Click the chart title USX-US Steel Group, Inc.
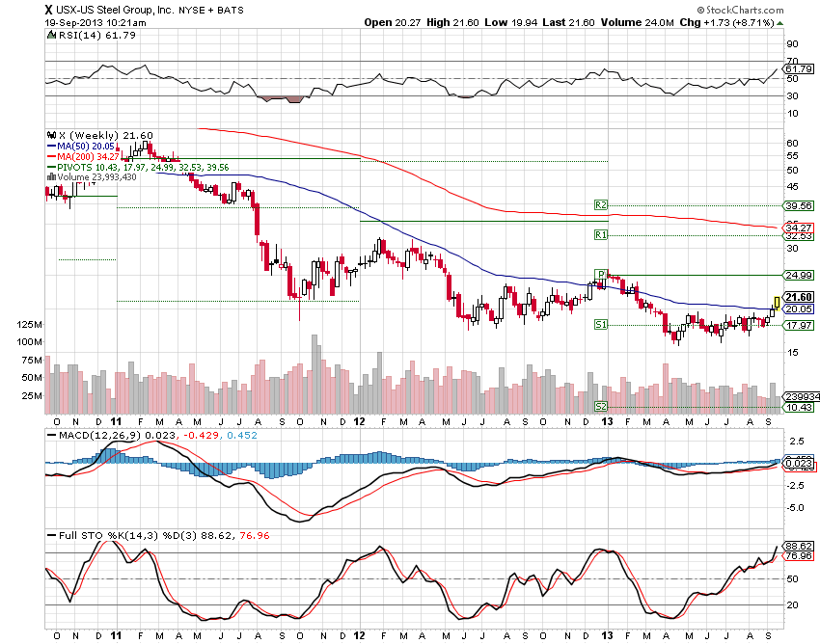The width and height of the screenshot is (820, 644). click(x=115, y=10)
